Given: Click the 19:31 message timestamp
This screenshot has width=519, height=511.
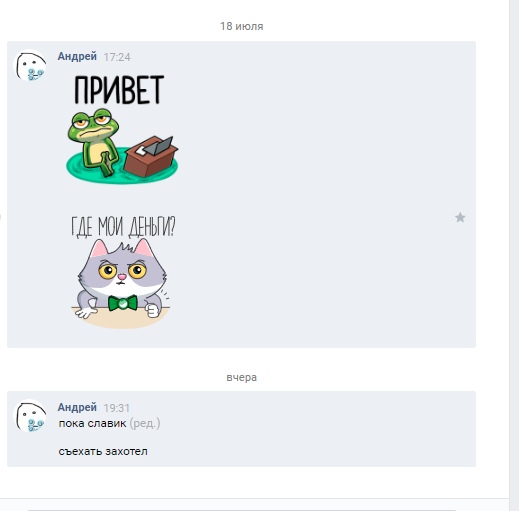Looking at the screenshot, I should [x=116, y=408].
